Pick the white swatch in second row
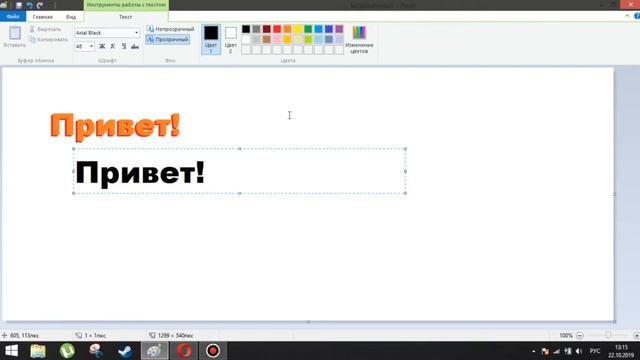The width and height of the screenshot is (640, 360). tap(246, 40)
